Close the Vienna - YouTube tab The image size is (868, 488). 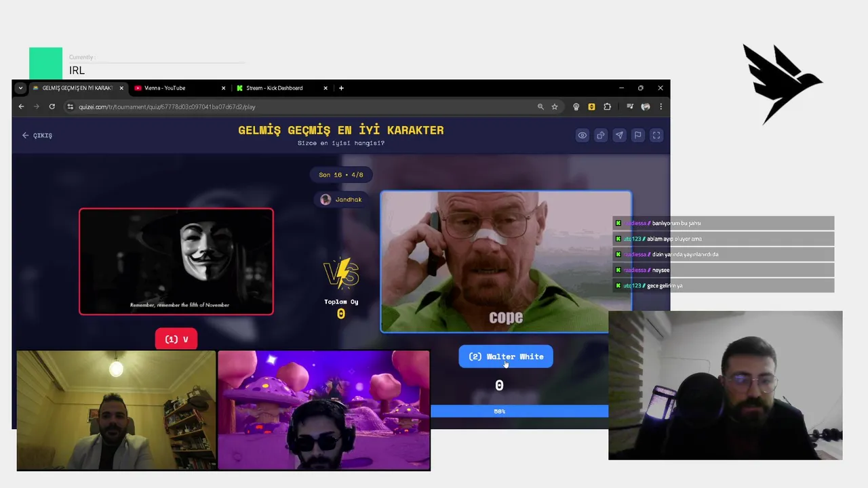[223, 88]
